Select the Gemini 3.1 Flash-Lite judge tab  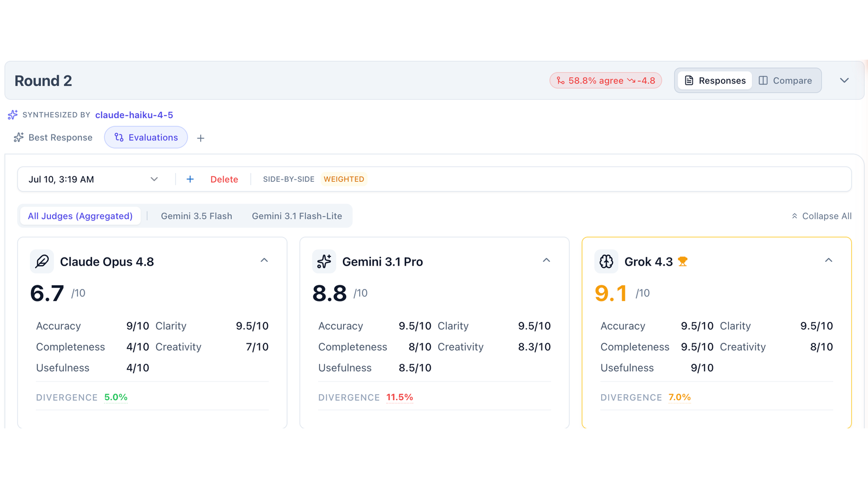point(297,216)
